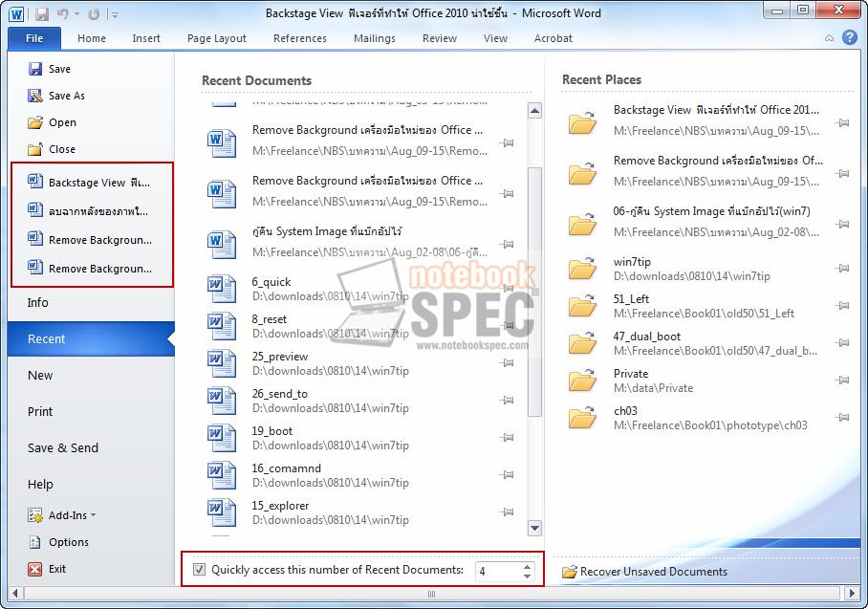This screenshot has height=609, width=868.
Task: Pin the 25_preview document to the list
Action: (x=507, y=363)
